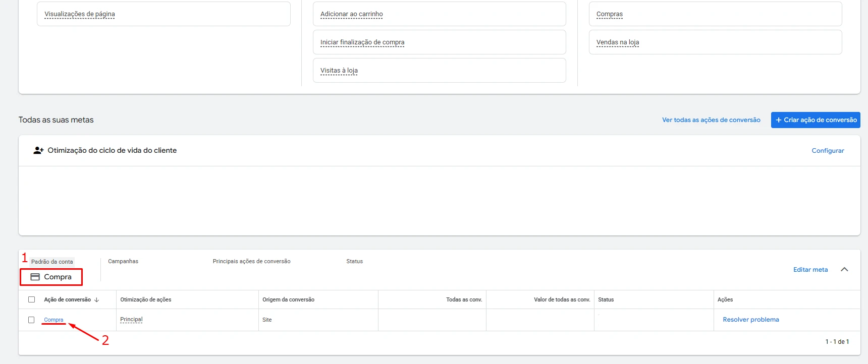The width and height of the screenshot is (868, 364).
Task: Click Configurar for customer lifecycle optimization
Action: (x=828, y=151)
